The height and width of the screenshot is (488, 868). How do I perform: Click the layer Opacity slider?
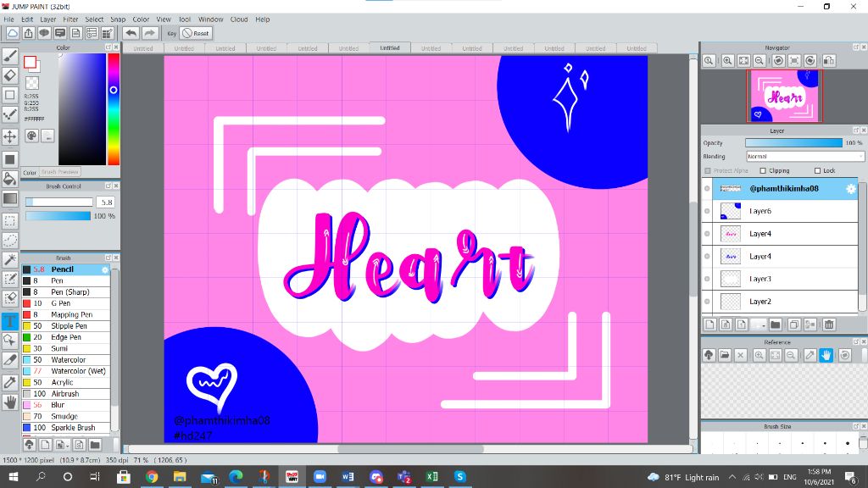pos(793,142)
